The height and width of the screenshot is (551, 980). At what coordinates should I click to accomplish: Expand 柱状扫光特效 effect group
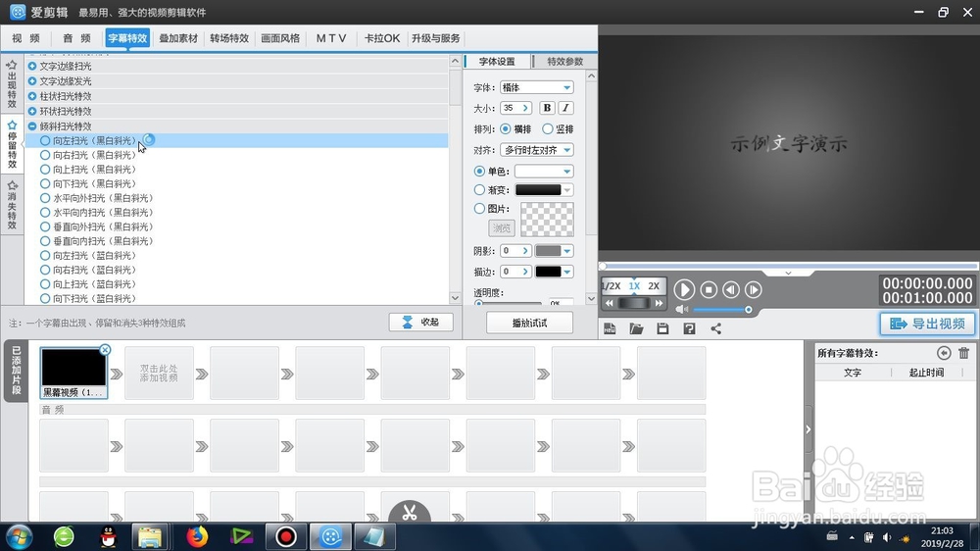[x=32, y=96]
